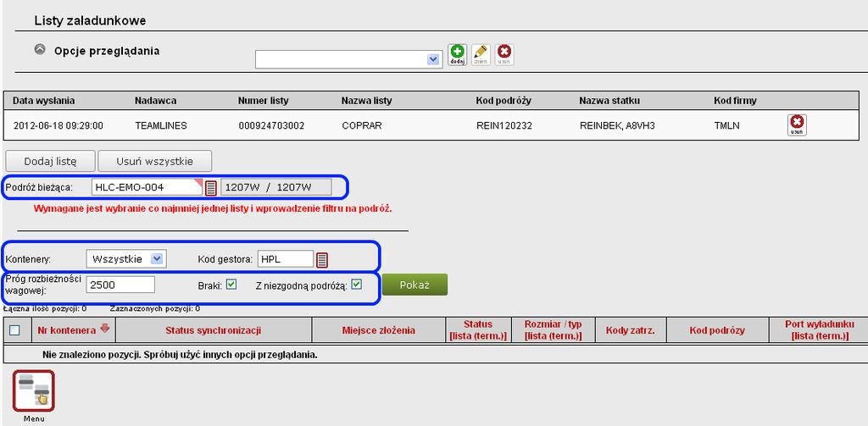
Task: Click the Zaznaczonych pozycji: 0 text
Action: click(155, 309)
